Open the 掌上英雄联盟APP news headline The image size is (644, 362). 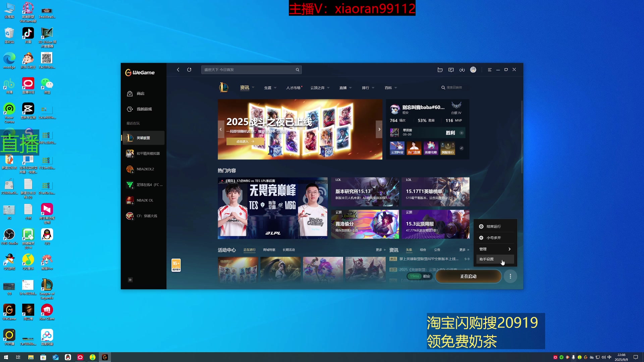[x=429, y=259]
